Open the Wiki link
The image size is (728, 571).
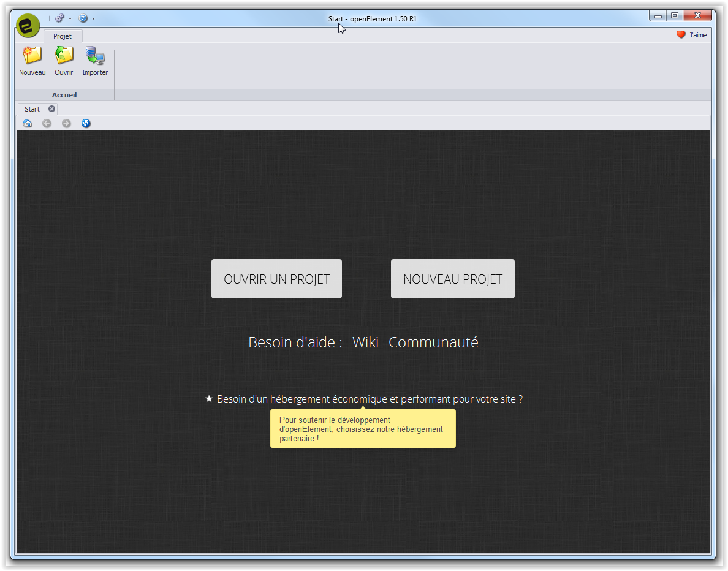(365, 342)
